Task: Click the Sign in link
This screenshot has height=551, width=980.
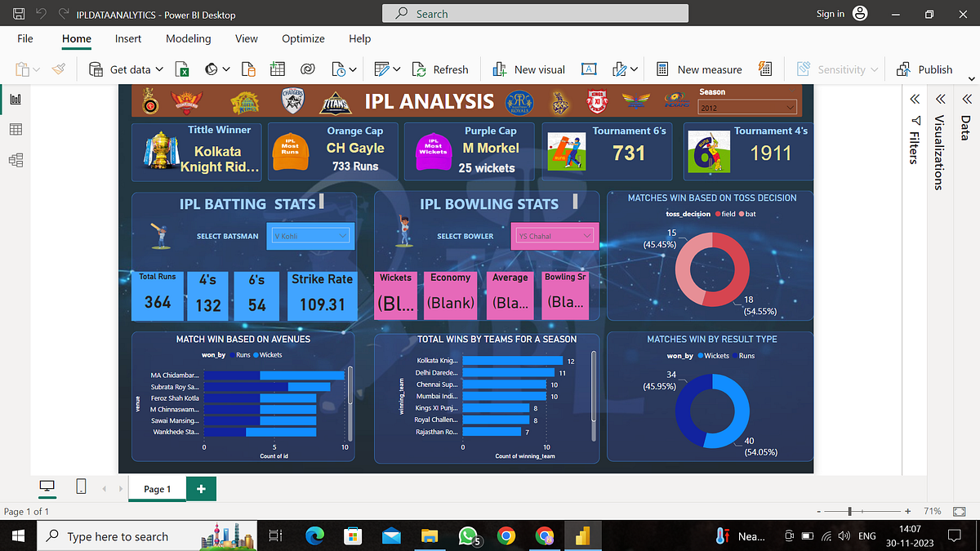Action: tap(831, 14)
